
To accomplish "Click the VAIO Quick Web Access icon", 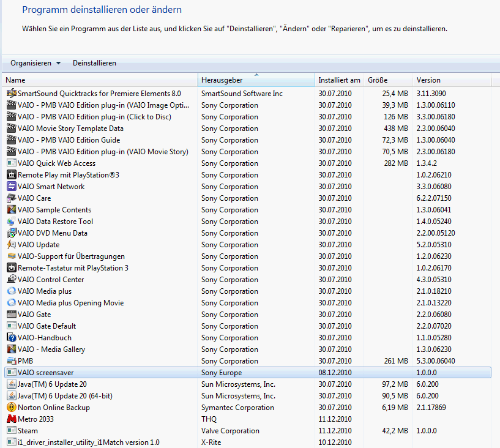I will pos(12,163).
